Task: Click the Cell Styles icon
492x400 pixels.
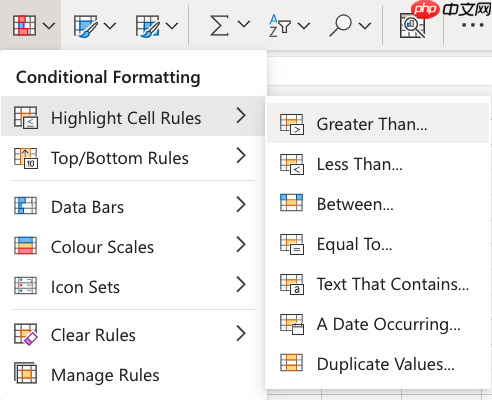Action: coord(147,26)
